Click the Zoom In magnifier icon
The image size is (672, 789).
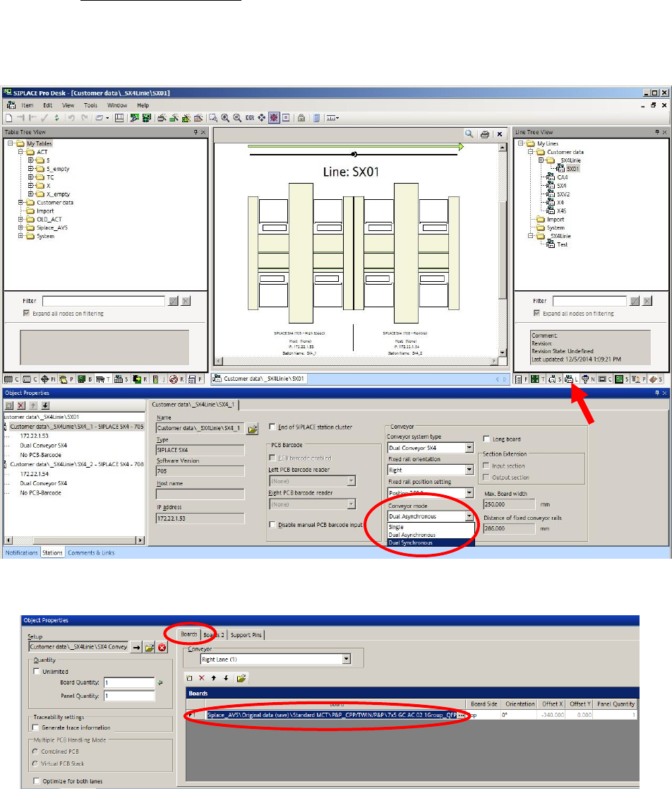pos(225,118)
